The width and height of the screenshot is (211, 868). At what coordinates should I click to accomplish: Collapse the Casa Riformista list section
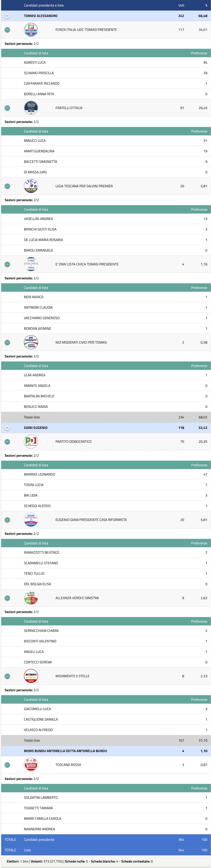(7, 520)
